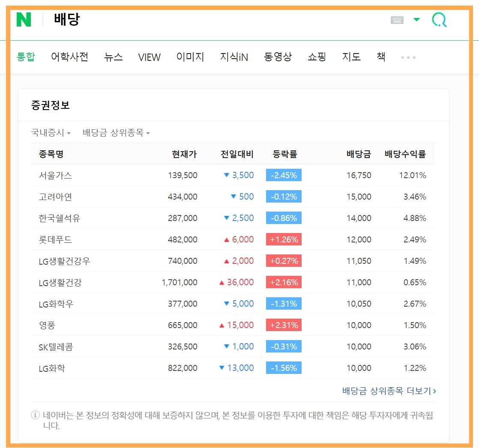479x448 pixels.
Task: Open 배당금 상위종목 더보기 link
Action: 389,391
